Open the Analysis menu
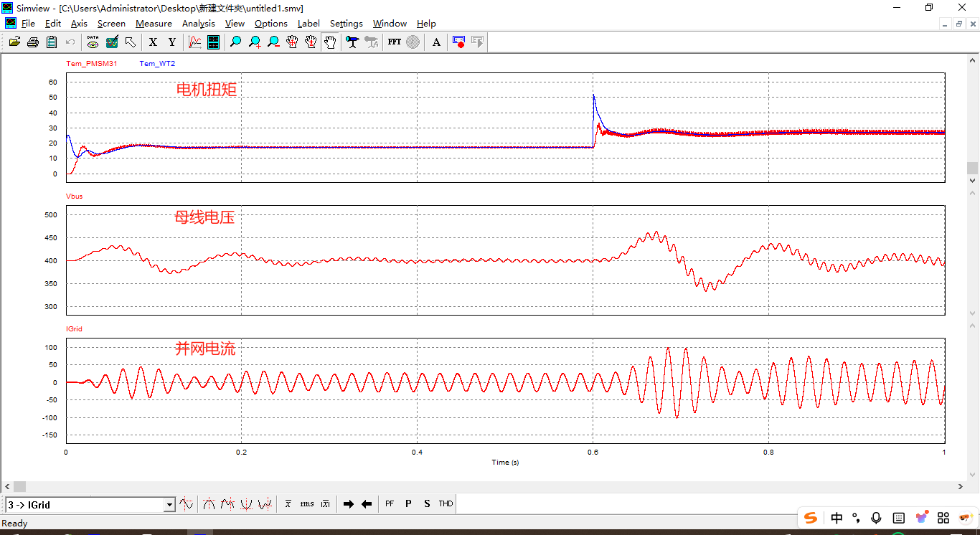Image resolution: width=980 pixels, height=535 pixels. [198, 24]
